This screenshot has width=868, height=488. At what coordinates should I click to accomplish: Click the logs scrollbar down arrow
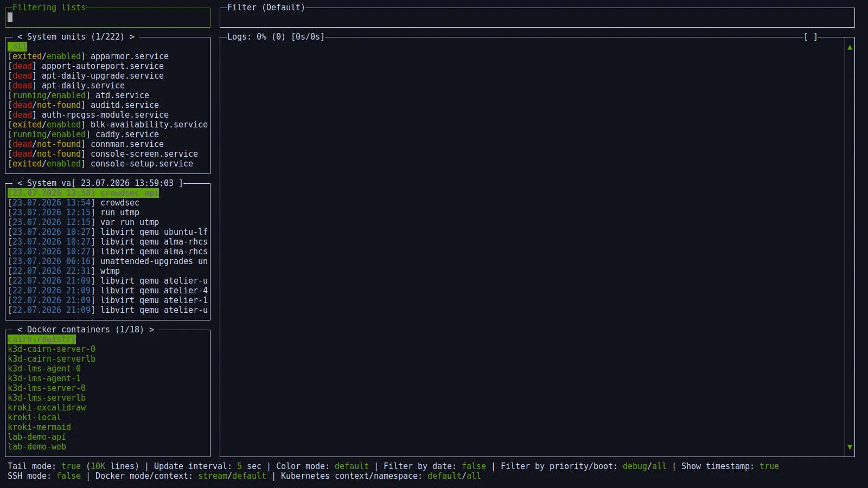[x=850, y=447]
